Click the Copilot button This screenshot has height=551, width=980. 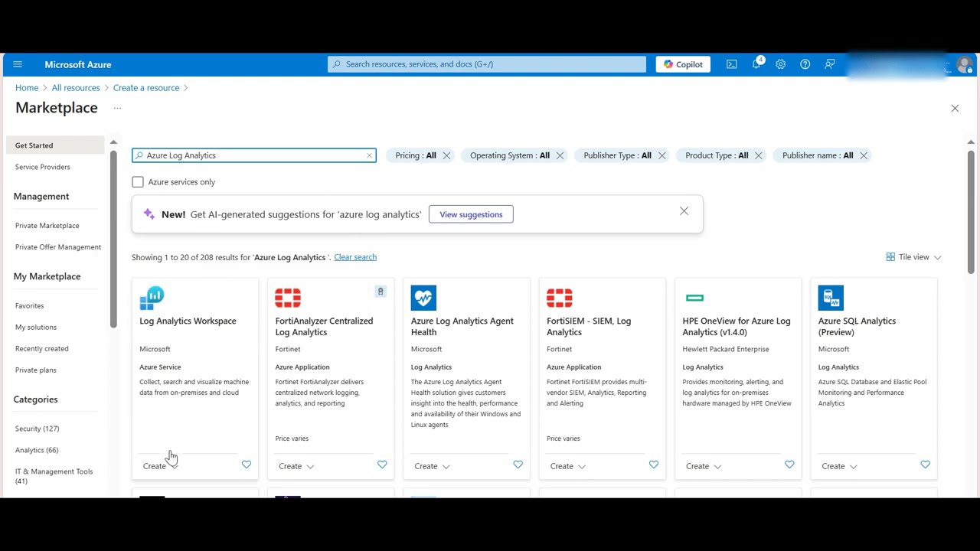click(x=683, y=64)
